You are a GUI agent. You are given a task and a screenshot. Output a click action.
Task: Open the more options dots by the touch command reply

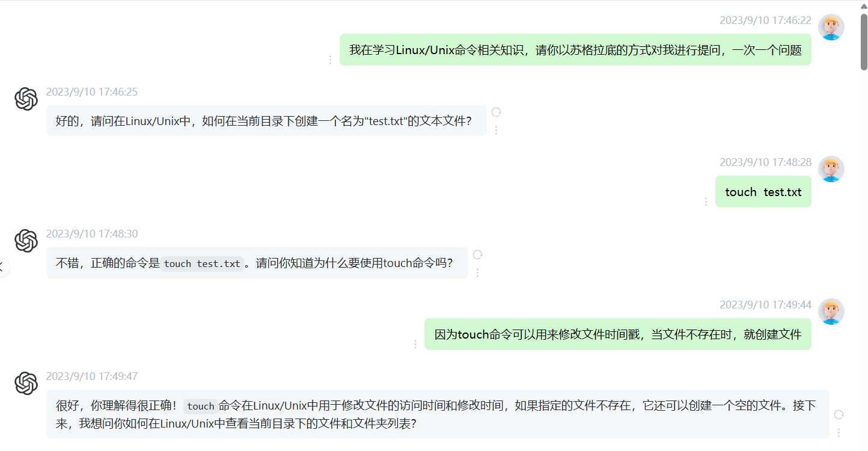477,272
